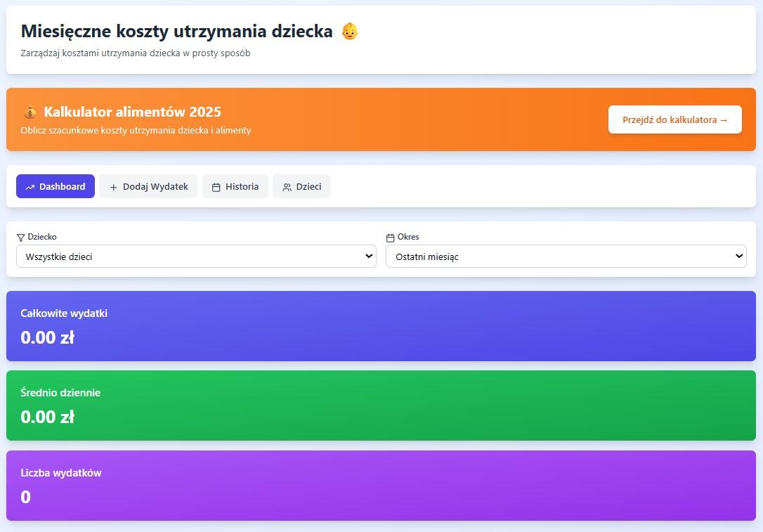Image resolution: width=763 pixels, height=532 pixels.
Task: Click the calendar icon next to Okres
Action: [391, 238]
